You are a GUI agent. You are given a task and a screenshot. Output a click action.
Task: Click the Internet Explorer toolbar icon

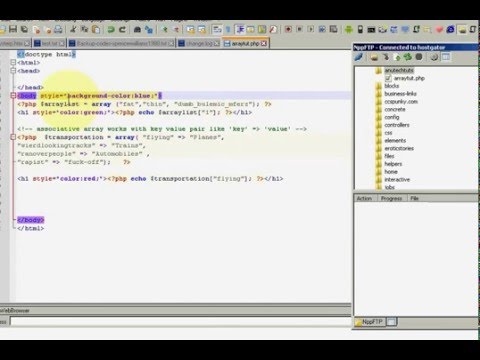tap(450, 29)
